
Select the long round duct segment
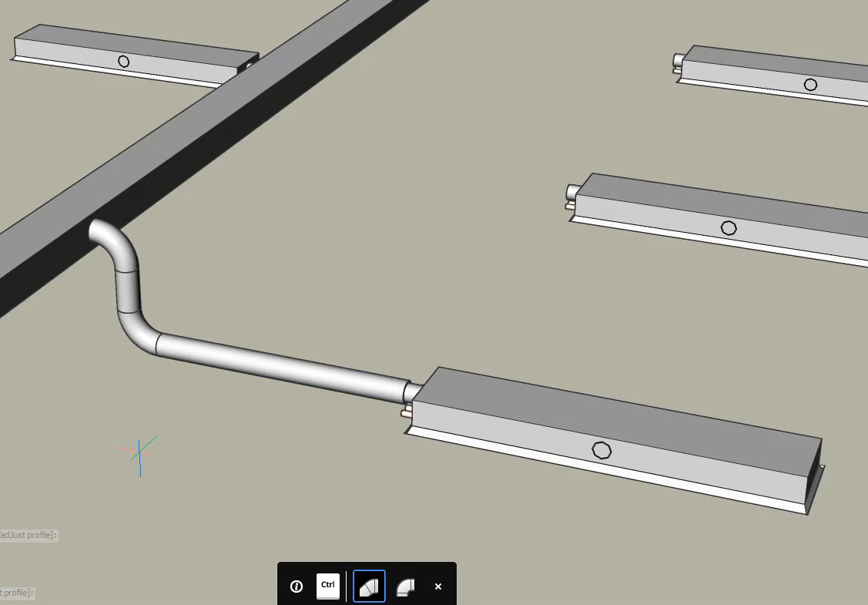pos(277,367)
